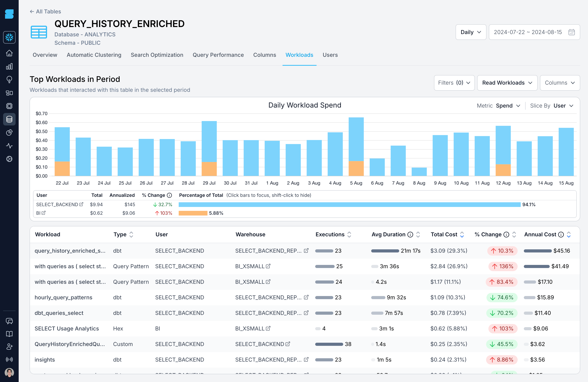This screenshot has height=382, width=588.
Task: Open the lightbulb insights icon
Action: (9, 80)
